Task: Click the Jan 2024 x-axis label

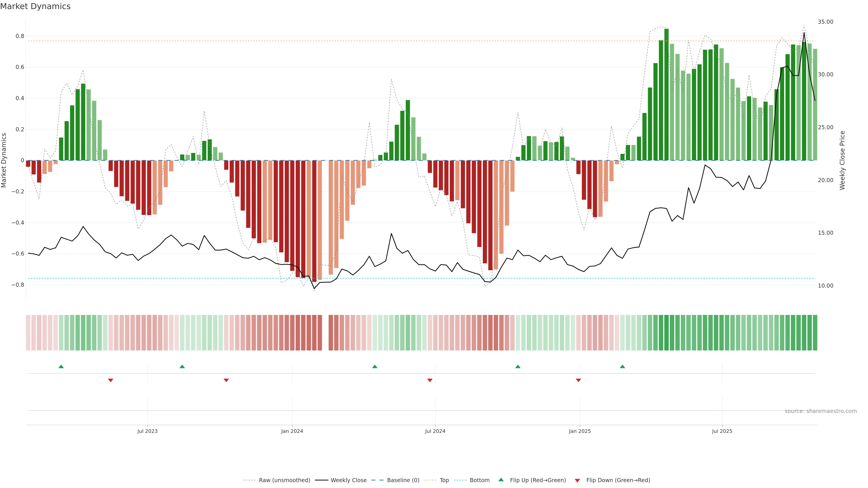Action: (292, 431)
